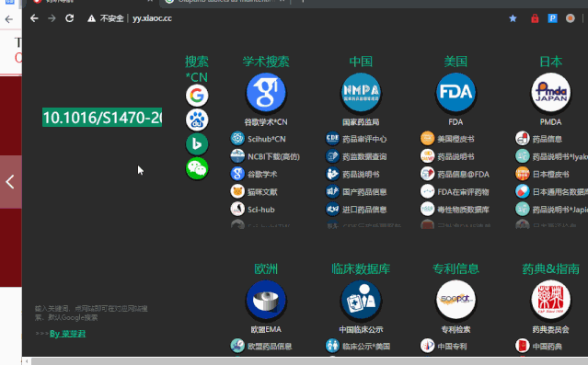
Task: Open the 药典委员会 red seal icon
Action: tap(550, 300)
